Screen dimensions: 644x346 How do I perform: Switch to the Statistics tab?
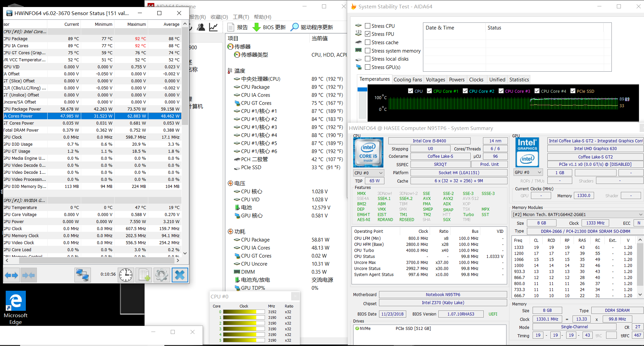pos(519,79)
